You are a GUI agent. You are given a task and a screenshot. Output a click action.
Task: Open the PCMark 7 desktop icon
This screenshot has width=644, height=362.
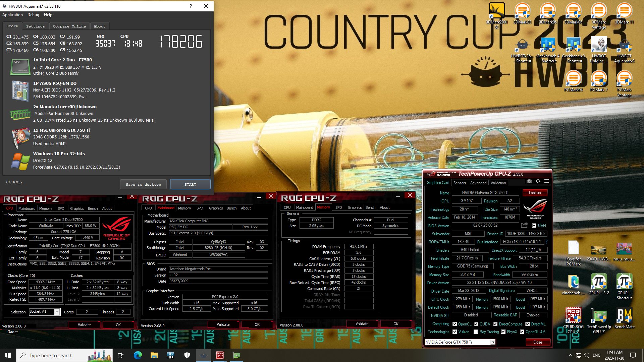[x=599, y=81]
